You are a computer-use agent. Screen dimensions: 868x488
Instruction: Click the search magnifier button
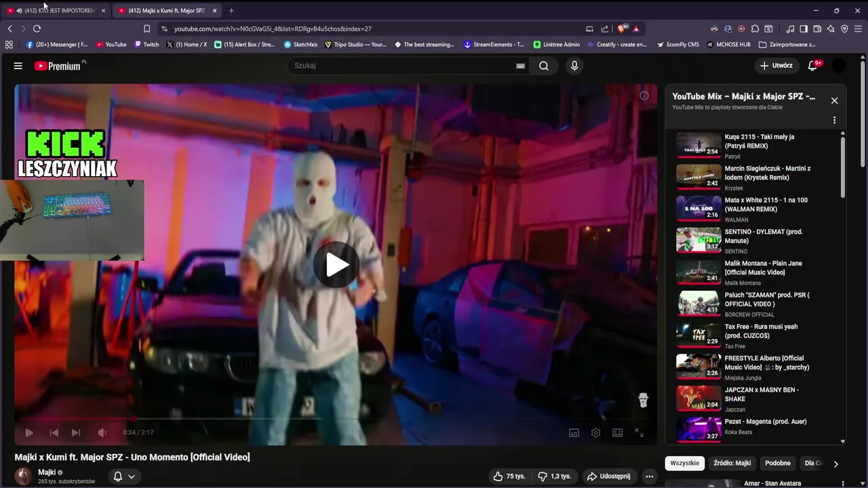point(544,66)
